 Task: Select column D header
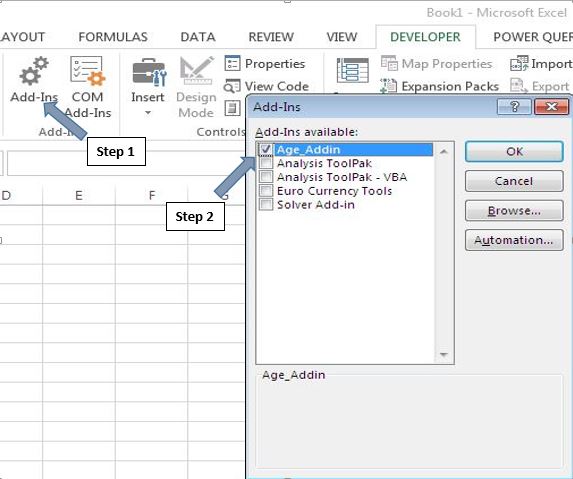point(21,195)
